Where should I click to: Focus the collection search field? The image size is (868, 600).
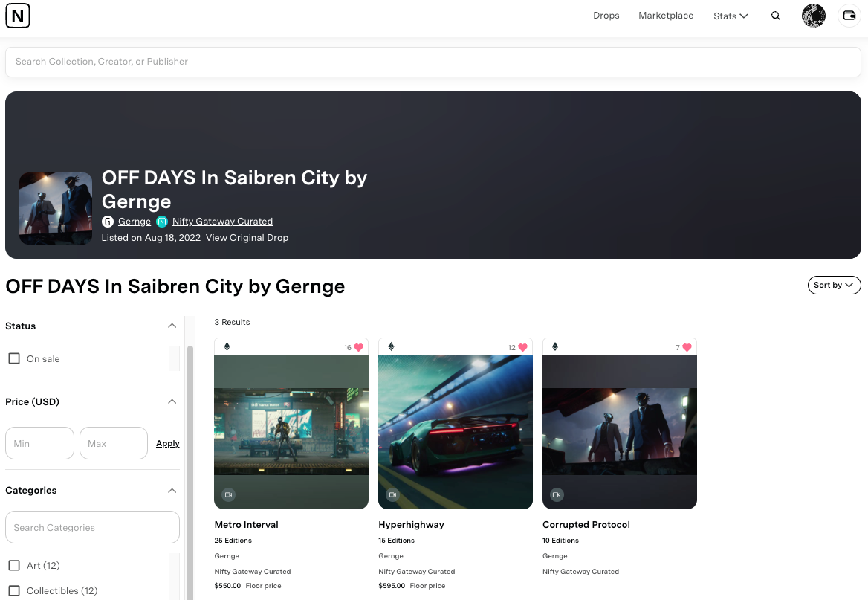pos(433,62)
